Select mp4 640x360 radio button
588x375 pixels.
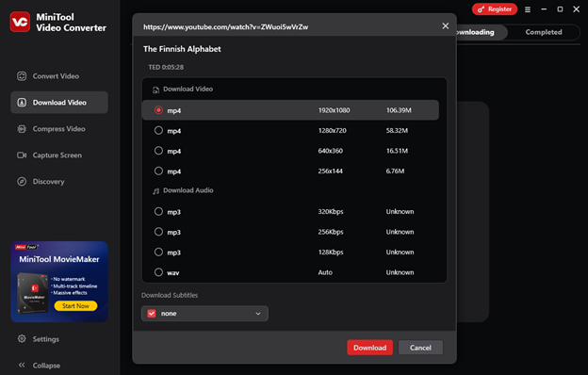pyautogui.click(x=158, y=151)
